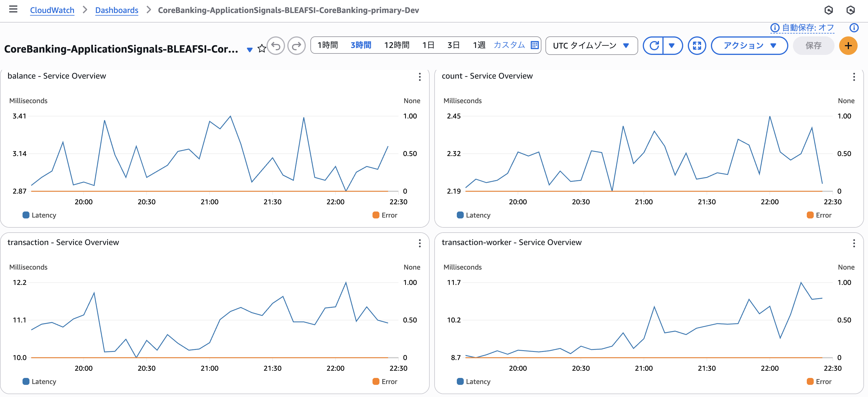Screen dimensions: 868x397
Task: Enter fullscreen mode via expand icon
Action: (696, 46)
